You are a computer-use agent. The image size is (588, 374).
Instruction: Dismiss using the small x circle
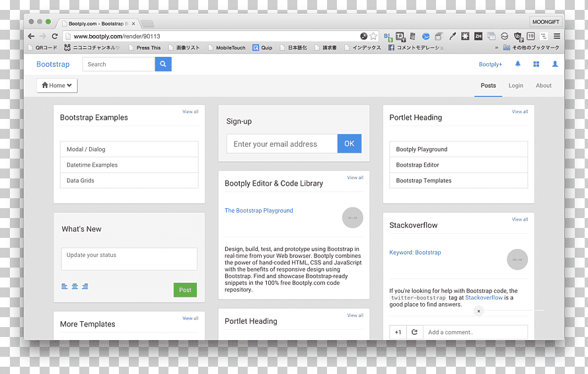478,311
